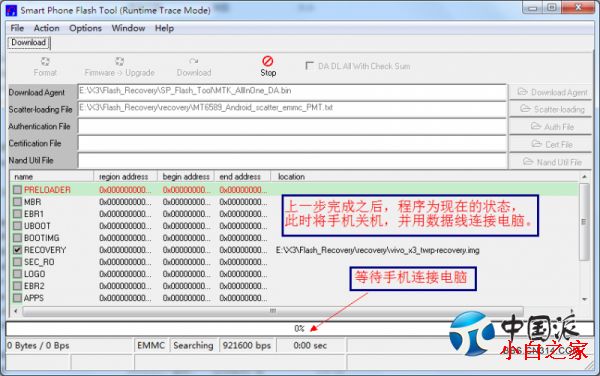This screenshot has width=600, height=376.
Task: Click the Cert File folder button
Action: [x=550, y=144]
